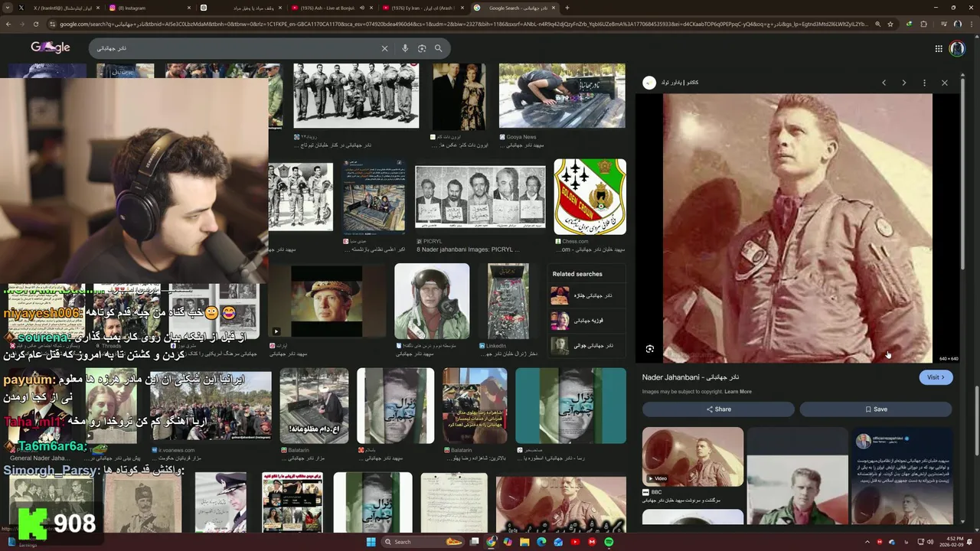
Task: Open the Learn More copyright link
Action: tap(738, 392)
